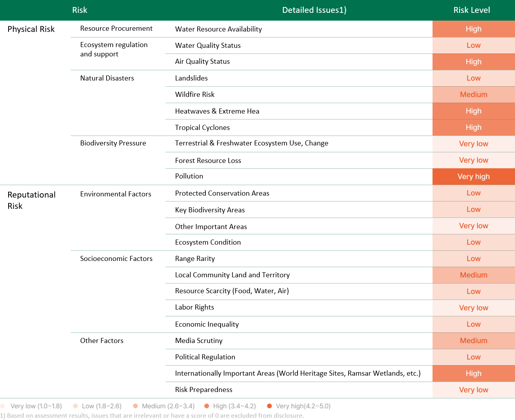515x420 pixels.
Task: Select the 'Ecosystem Condition' issue
Action: (x=208, y=242)
